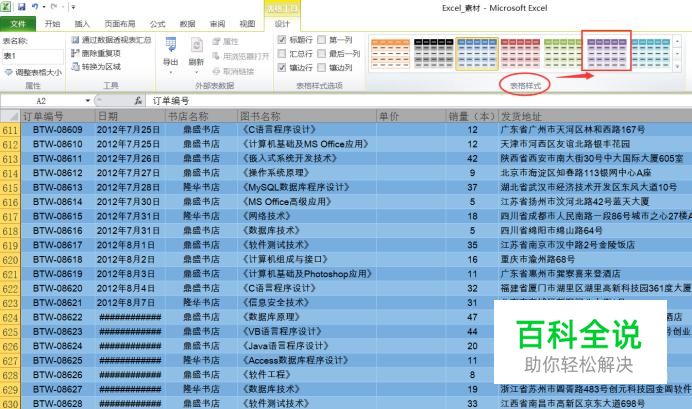Choose the red table style swatch
Image resolution: width=692 pixels, height=409 pixels.
pos(520,54)
